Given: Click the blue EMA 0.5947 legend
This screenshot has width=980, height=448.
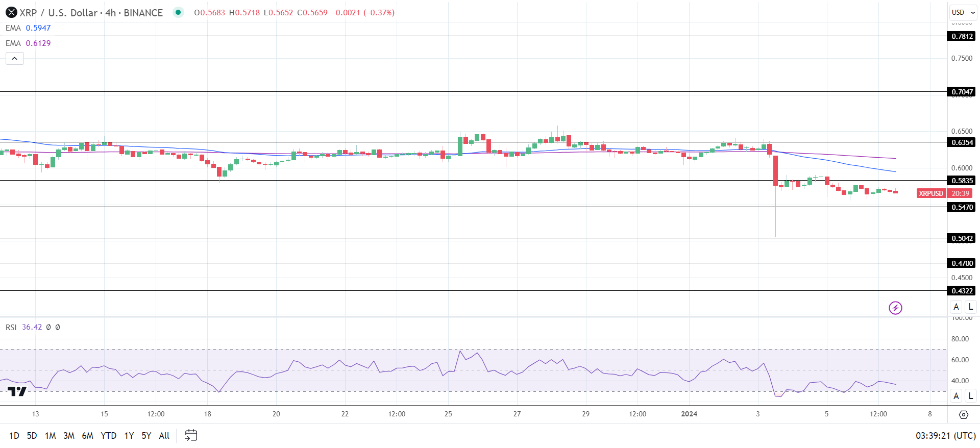Looking at the screenshot, I should click(28, 28).
